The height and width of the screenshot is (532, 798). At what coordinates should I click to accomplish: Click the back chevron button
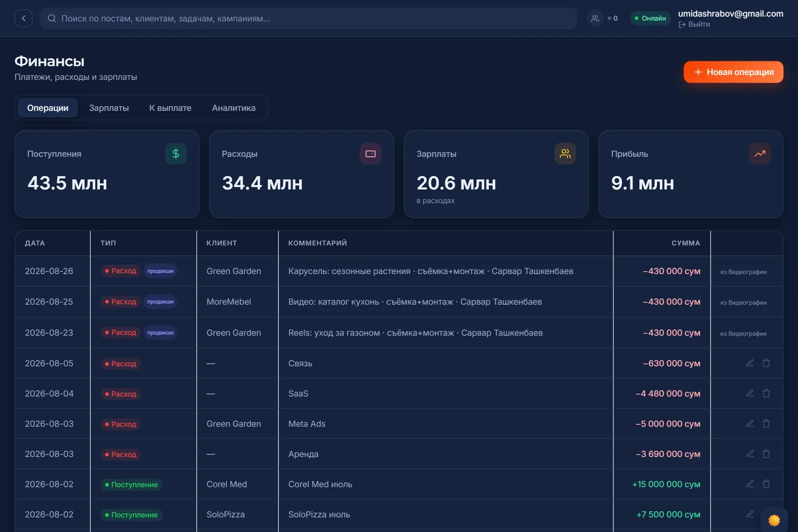coord(23,18)
